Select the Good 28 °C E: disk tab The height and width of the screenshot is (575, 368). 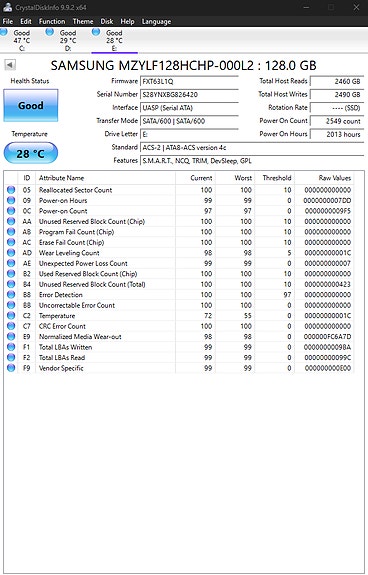114,40
